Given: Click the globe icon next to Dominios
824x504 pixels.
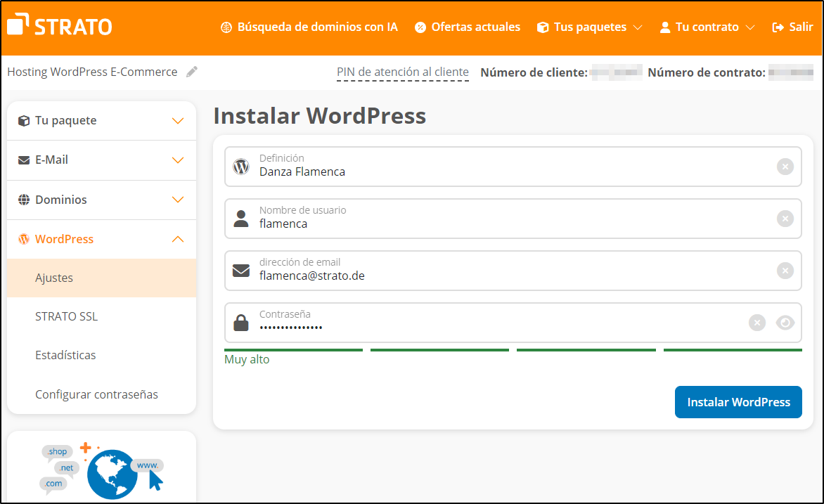Looking at the screenshot, I should pos(23,200).
